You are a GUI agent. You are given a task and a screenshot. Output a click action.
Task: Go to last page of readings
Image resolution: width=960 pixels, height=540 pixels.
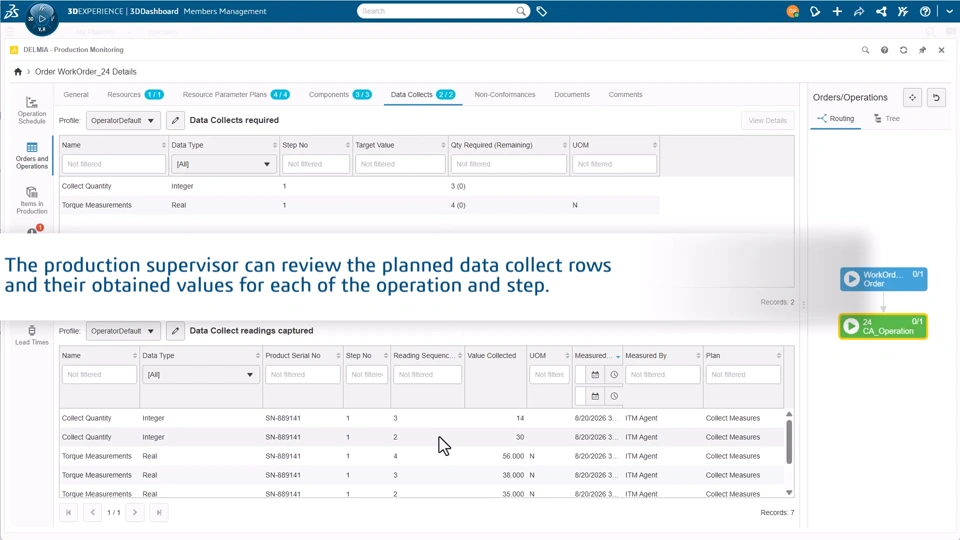click(159, 512)
